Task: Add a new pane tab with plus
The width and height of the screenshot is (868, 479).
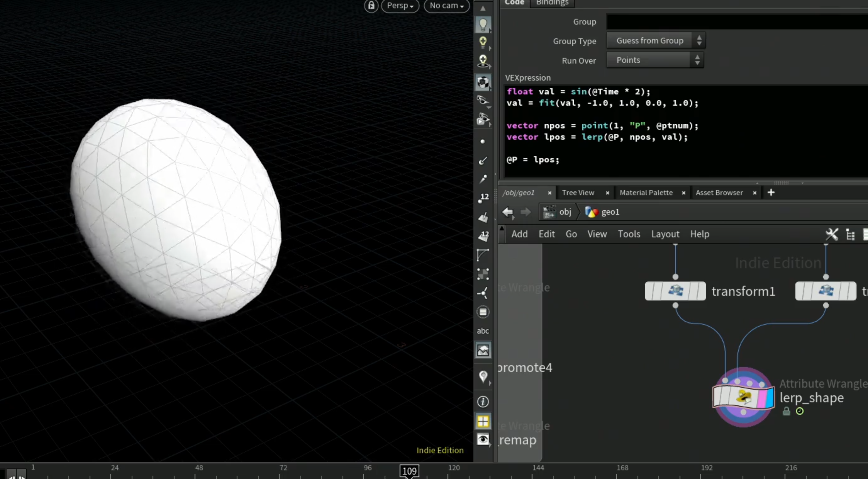Action: (771, 193)
